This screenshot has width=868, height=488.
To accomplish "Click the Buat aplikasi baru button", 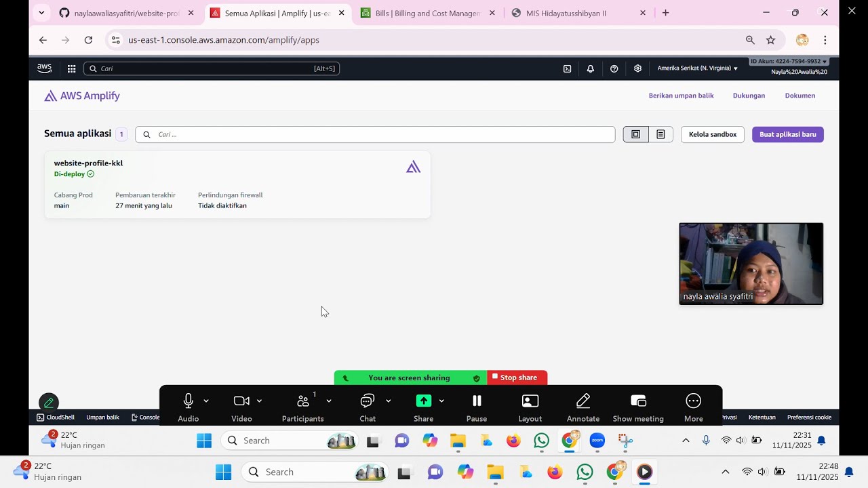I will (788, 134).
